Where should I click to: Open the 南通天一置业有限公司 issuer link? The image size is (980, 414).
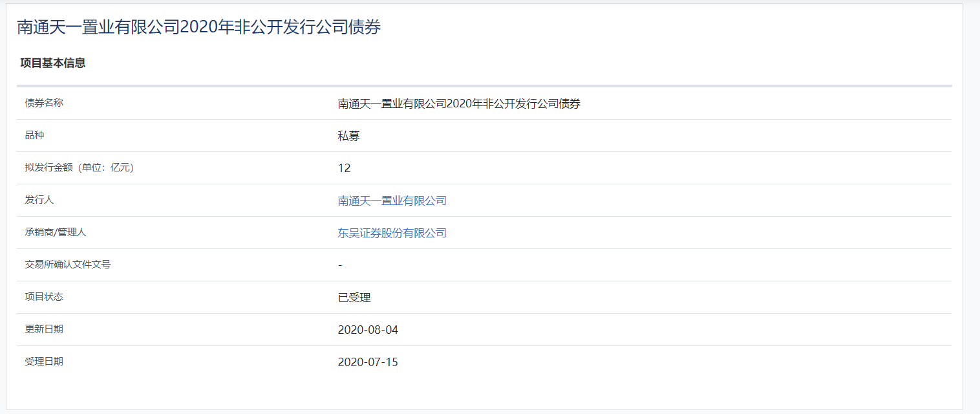click(x=392, y=201)
